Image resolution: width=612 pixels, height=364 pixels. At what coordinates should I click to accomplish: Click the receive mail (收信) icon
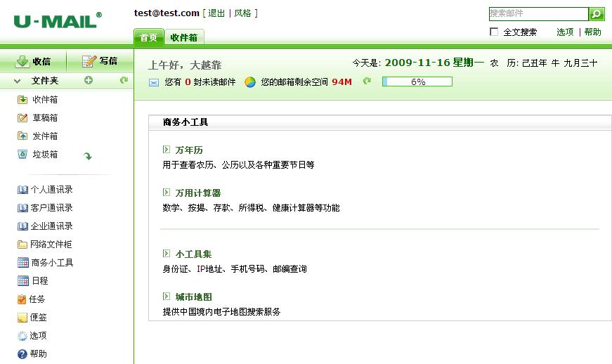[22, 61]
